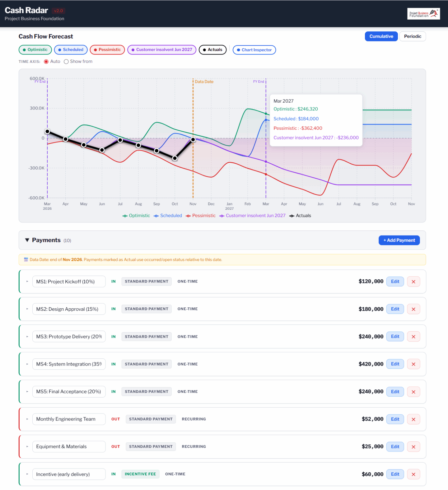The width and height of the screenshot is (448, 490).
Task: Switch to the Cumulative view
Action: coord(381,36)
